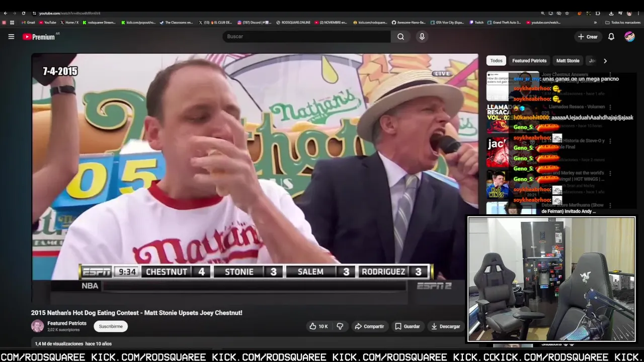Screen dimensions: 644x362
Task: Click Guardar to save the video
Action: (x=407, y=326)
